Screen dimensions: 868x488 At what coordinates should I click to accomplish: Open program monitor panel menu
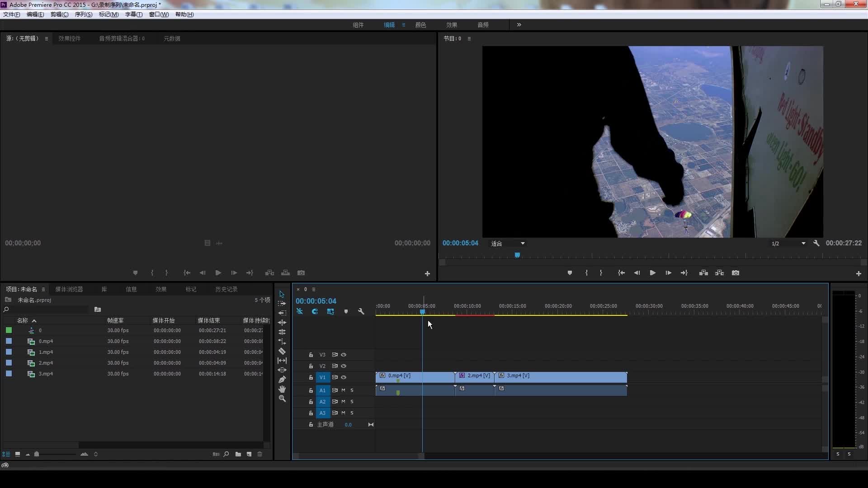pyautogui.click(x=469, y=38)
